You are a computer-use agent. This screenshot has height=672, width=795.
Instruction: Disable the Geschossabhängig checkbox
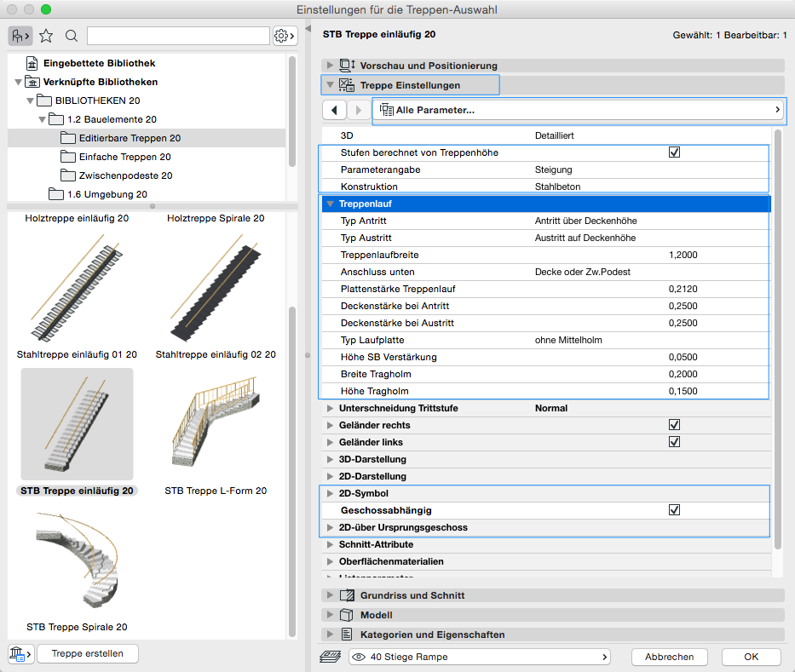coord(674,510)
